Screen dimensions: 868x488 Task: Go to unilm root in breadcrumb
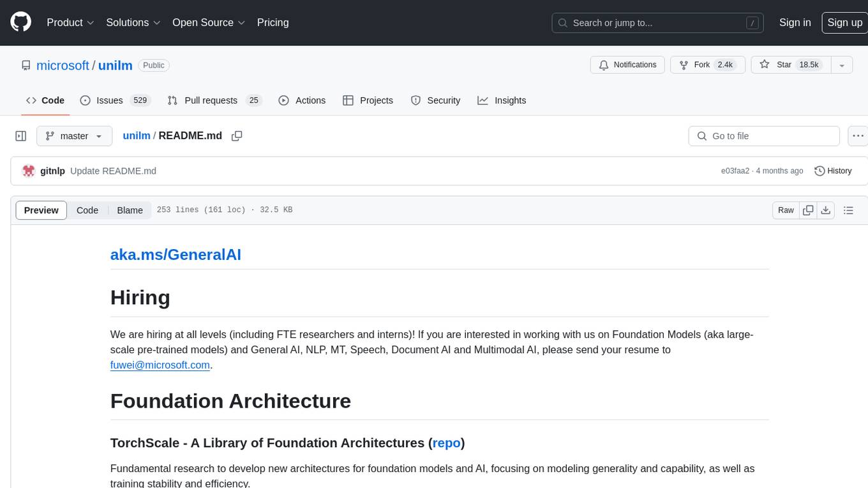pos(137,135)
